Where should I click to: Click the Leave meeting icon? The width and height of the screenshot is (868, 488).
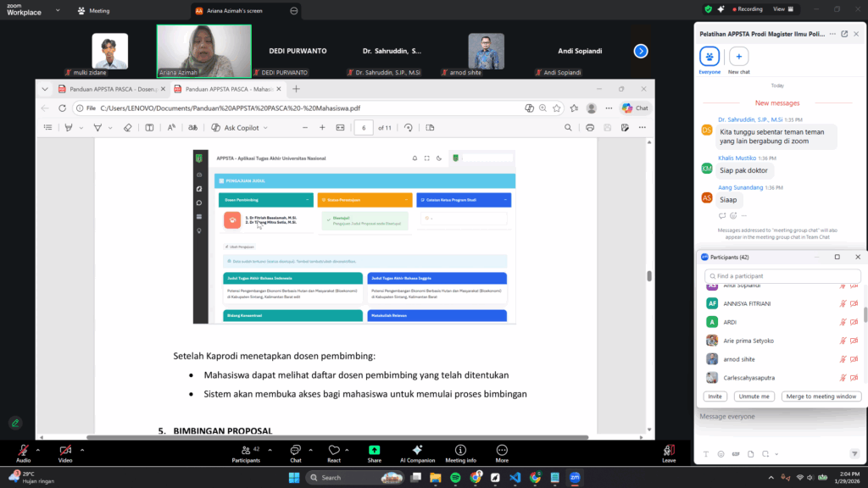669,450
